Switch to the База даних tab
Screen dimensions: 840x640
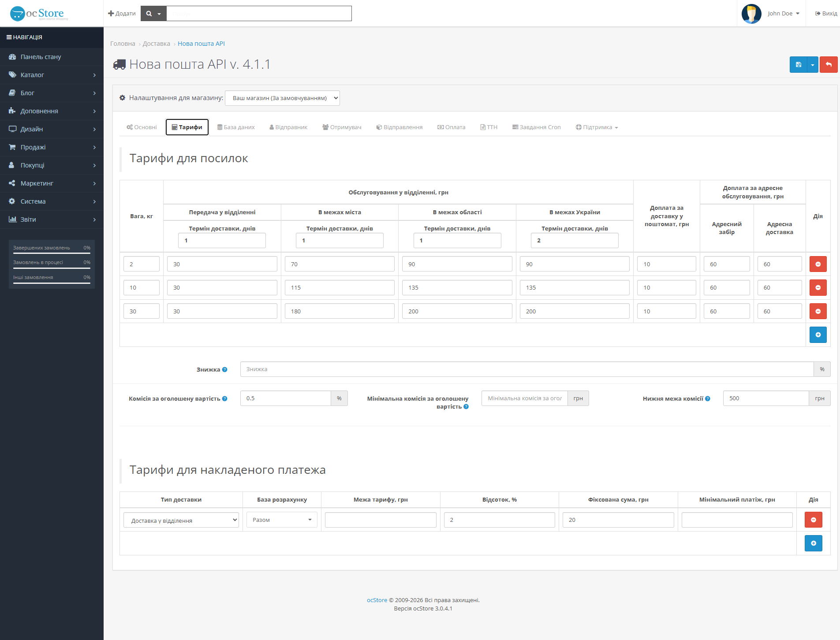[236, 127]
